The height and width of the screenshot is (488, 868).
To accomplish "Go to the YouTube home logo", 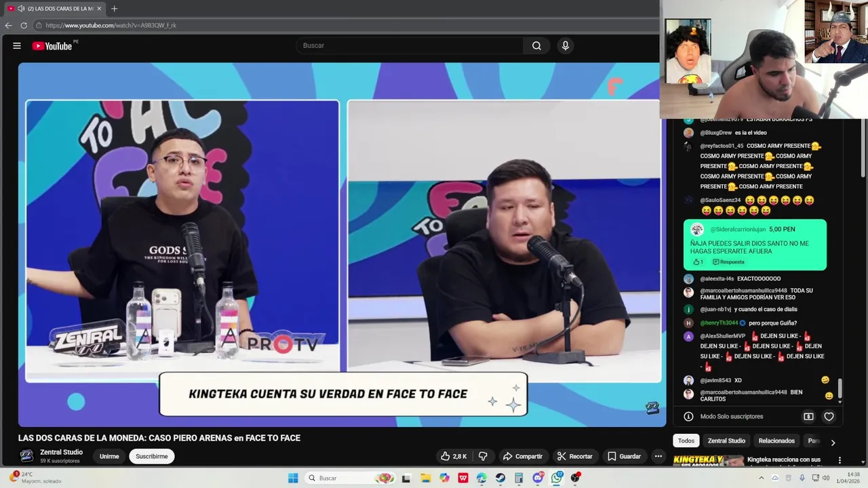I will [x=52, y=46].
